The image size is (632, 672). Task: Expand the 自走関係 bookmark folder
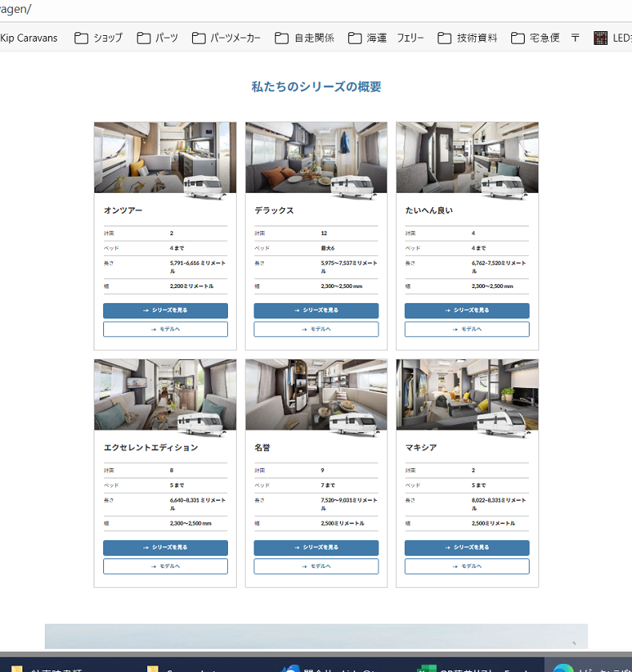pos(304,38)
